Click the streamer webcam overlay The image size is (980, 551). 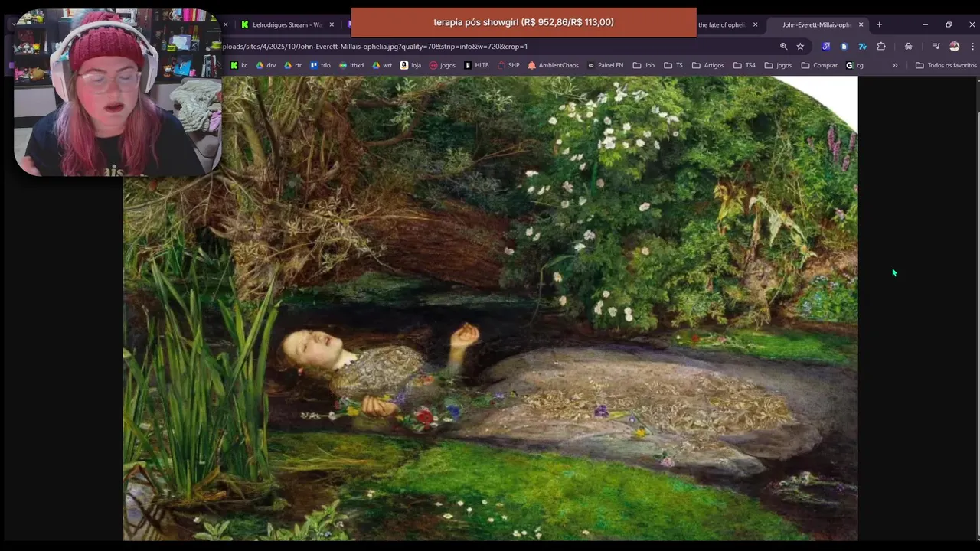tap(118, 92)
